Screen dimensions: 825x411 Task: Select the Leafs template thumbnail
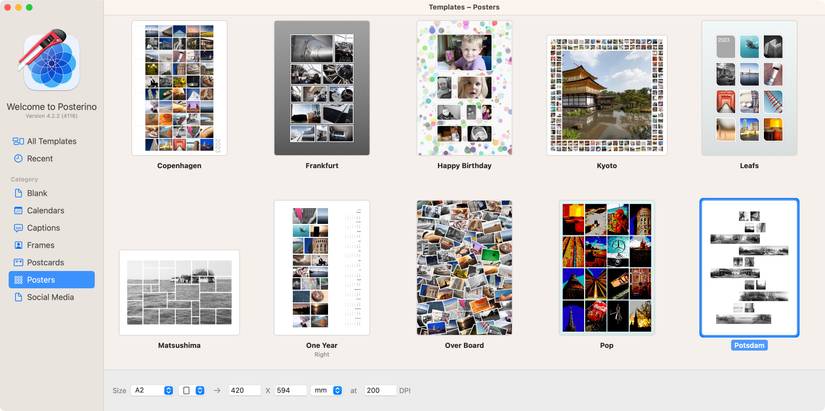tap(749, 88)
